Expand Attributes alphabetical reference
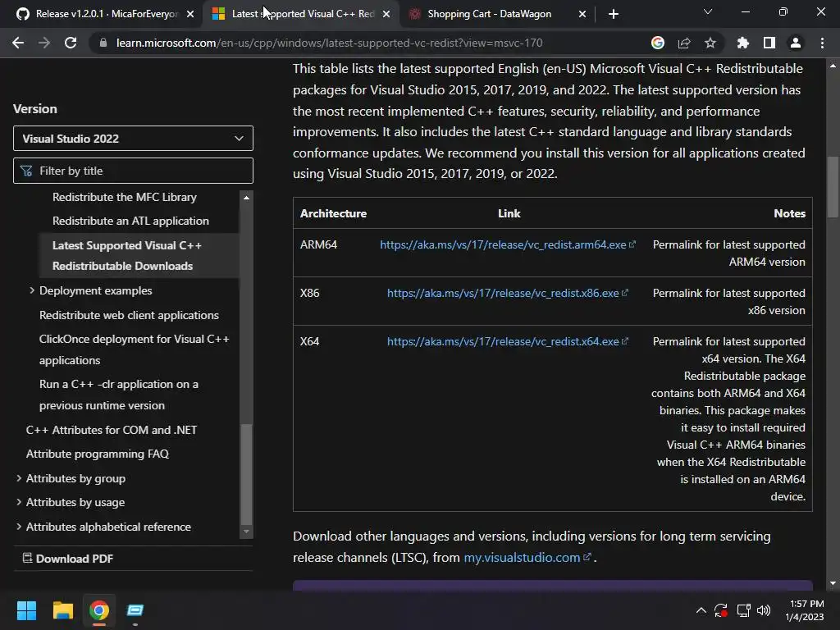The height and width of the screenshot is (630, 840). pyautogui.click(x=19, y=527)
